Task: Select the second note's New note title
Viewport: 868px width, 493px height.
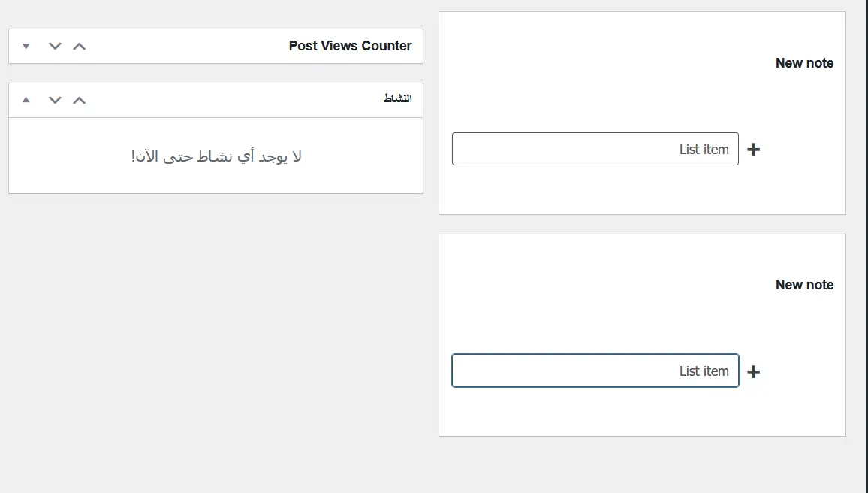Action: [804, 285]
